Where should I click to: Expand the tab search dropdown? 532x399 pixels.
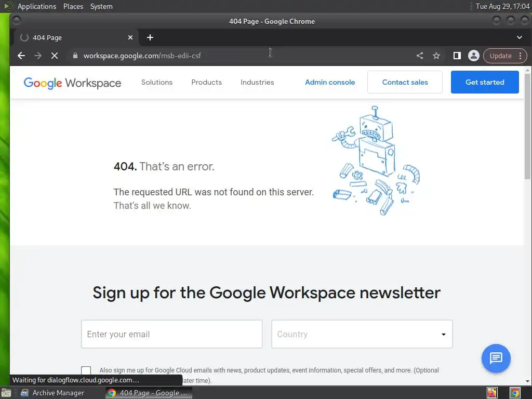pyautogui.click(x=520, y=37)
